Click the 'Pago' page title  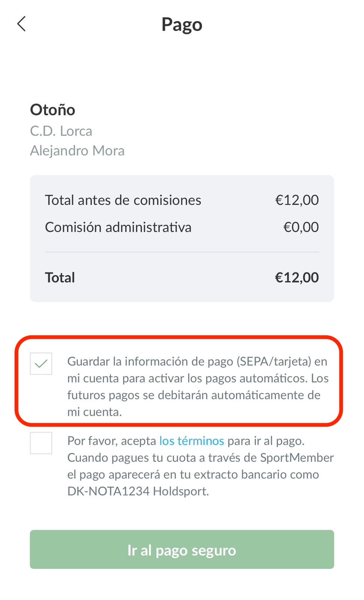point(182,25)
